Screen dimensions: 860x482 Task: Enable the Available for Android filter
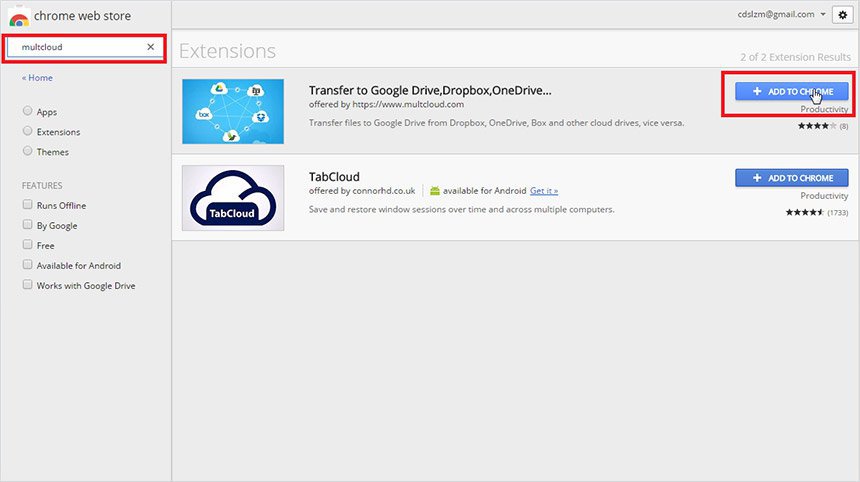point(27,265)
